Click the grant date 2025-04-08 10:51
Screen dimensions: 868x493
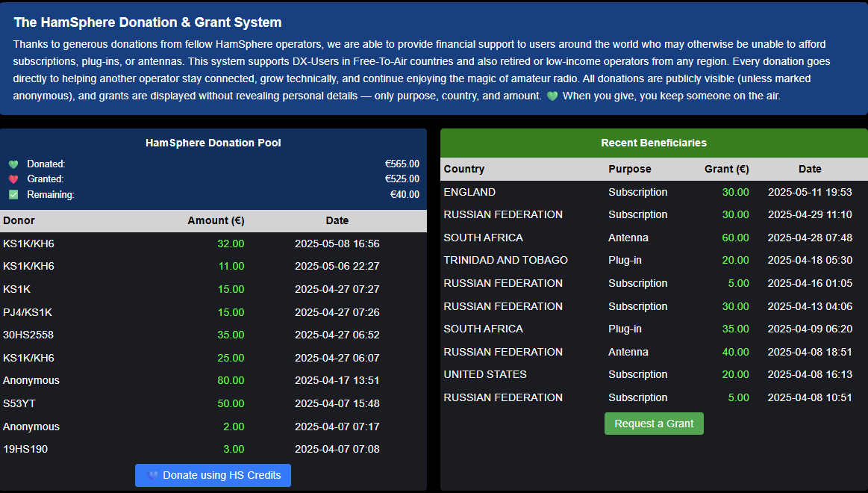[x=810, y=397]
